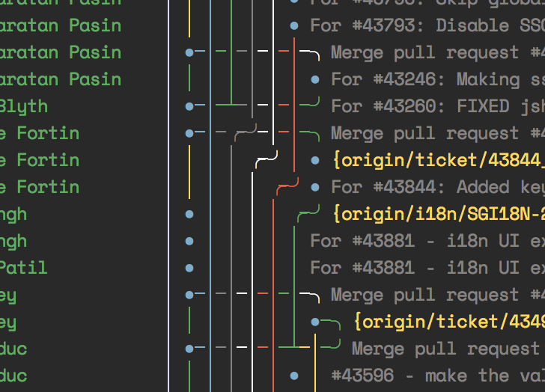The width and height of the screenshot is (545, 392).
Task: Click commit node beside '#43596 - make the val'
Action: pyautogui.click(x=294, y=376)
